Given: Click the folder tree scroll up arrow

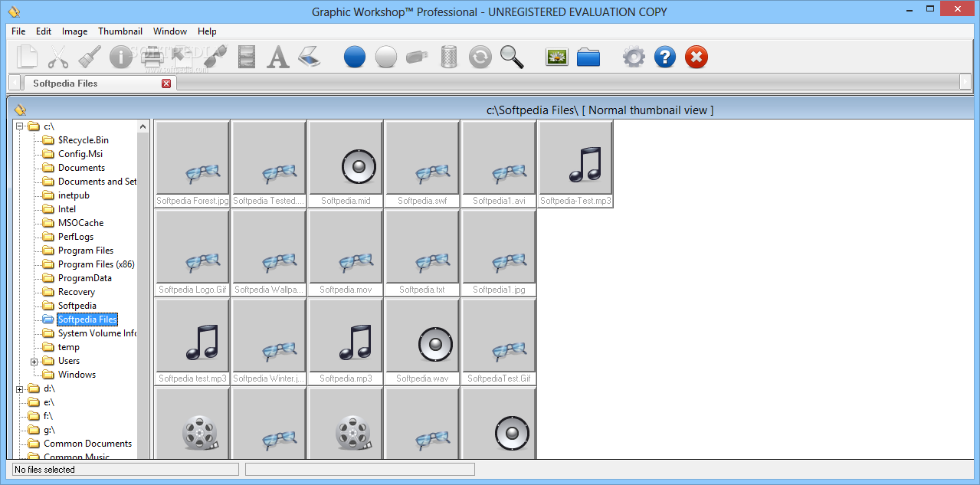Looking at the screenshot, I should pyautogui.click(x=143, y=126).
